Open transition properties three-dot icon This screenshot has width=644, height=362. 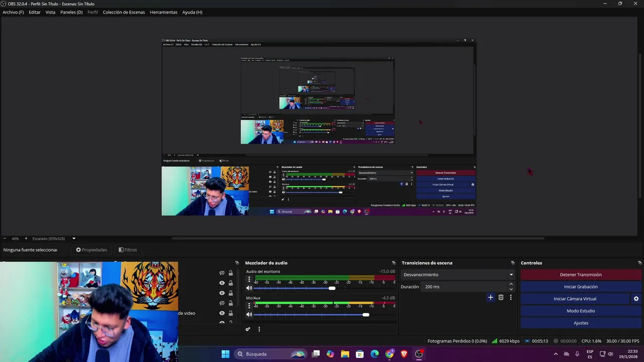pos(511,298)
